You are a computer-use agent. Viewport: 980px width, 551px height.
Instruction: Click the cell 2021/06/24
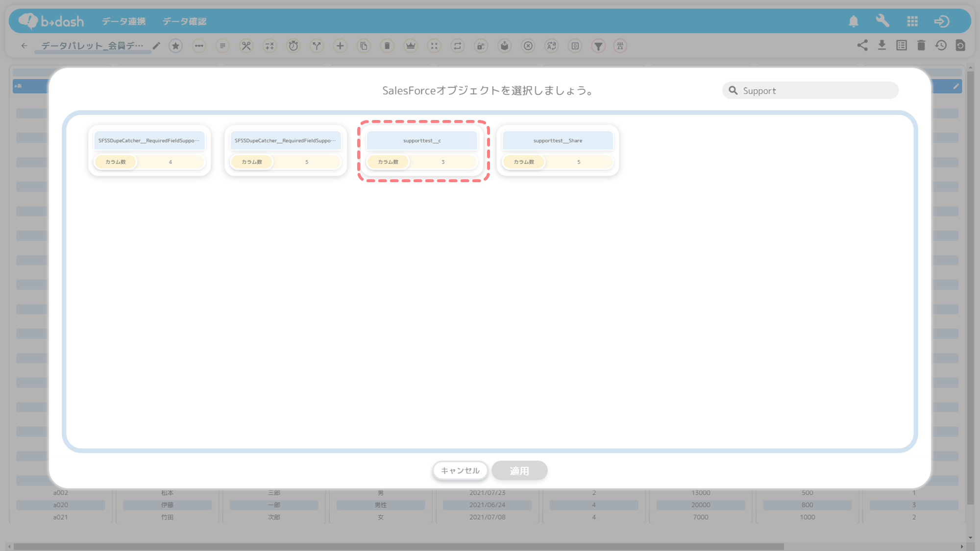click(x=487, y=505)
